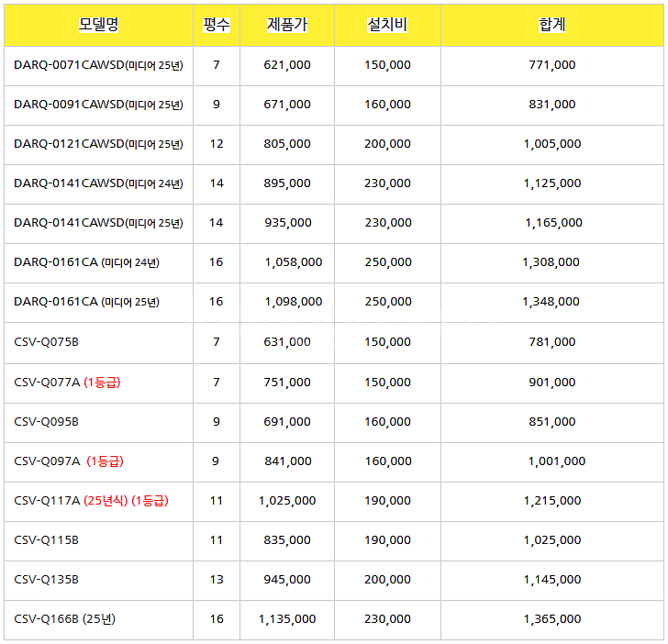Select the 621,000 product price cell
This screenshot has height=644, width=668.
click(x=286, y=65)
